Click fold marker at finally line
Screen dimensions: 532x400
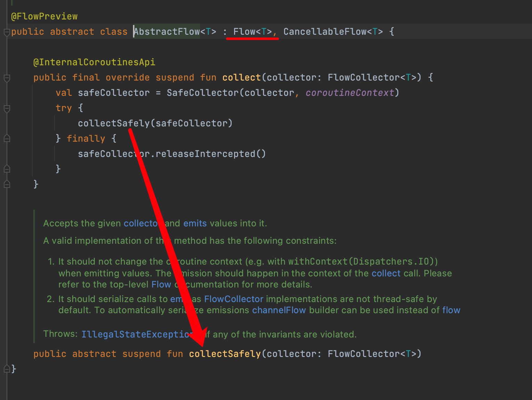pos(7,139)
